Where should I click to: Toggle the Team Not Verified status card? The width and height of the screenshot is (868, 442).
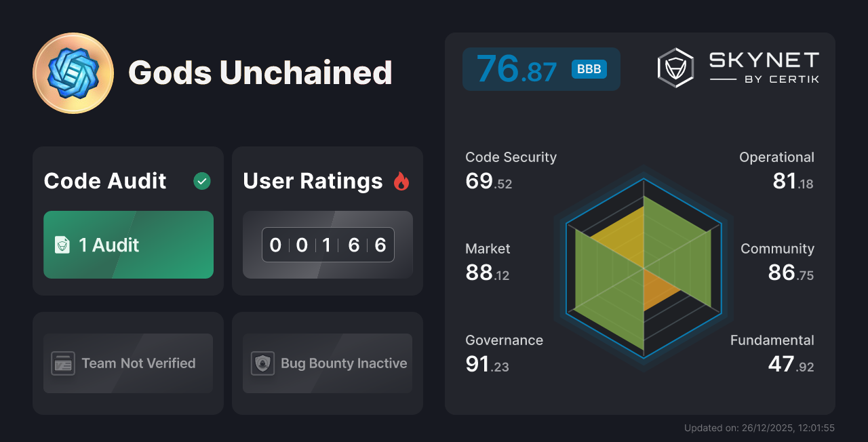128,363
